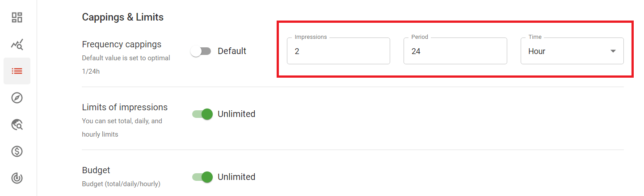
Task: Open the dollar sign finance icon
Action: point(17,151)
